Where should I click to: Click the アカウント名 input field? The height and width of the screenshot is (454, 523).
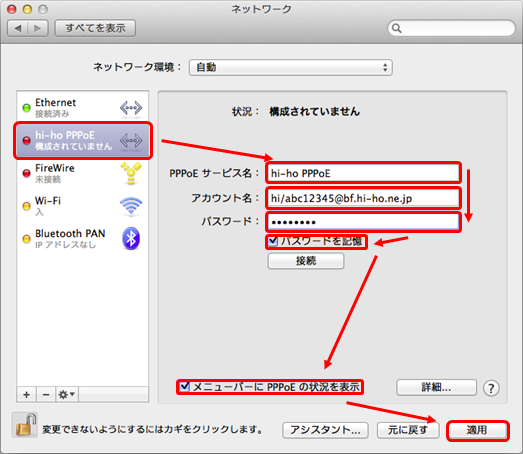[x=363, y=198]
